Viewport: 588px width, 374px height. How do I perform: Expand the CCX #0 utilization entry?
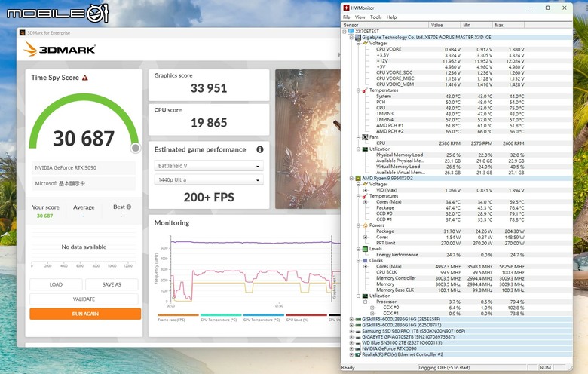coord(372,308)
